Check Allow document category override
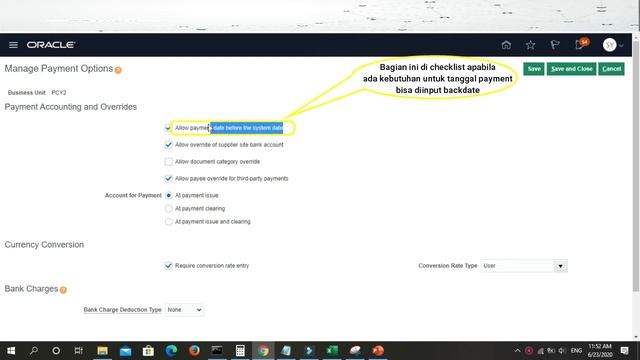 click(169, 162)
